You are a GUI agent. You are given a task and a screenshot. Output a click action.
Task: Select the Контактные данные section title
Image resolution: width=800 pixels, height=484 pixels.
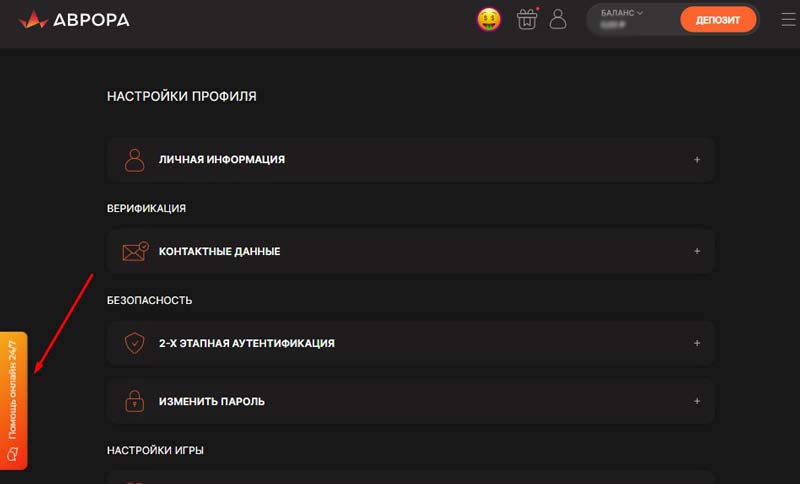219,252
